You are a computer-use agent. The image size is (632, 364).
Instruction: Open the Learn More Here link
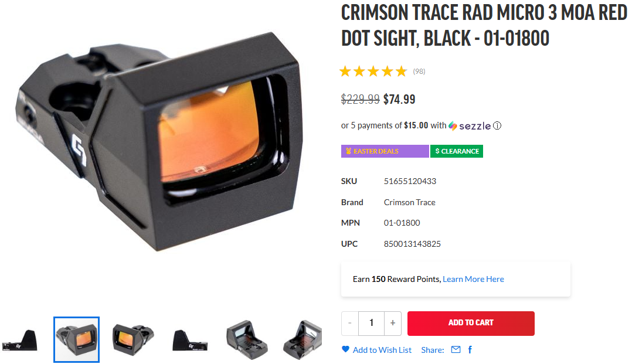pyautogui.click(x=473, y=279)
